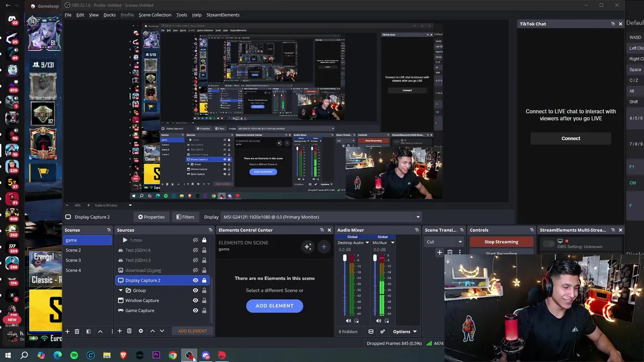This screenshot has width=644, height=362.
Task: Toggle the StreamElements multi-stream switch
Action: click(x=548, y=244)
